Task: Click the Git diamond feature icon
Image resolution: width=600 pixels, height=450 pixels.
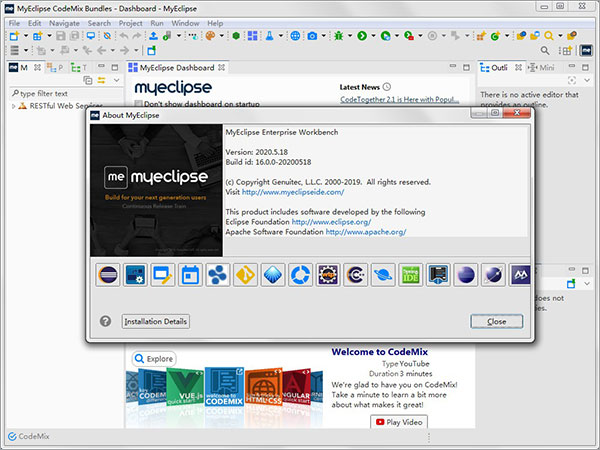Action: (245, 275)
